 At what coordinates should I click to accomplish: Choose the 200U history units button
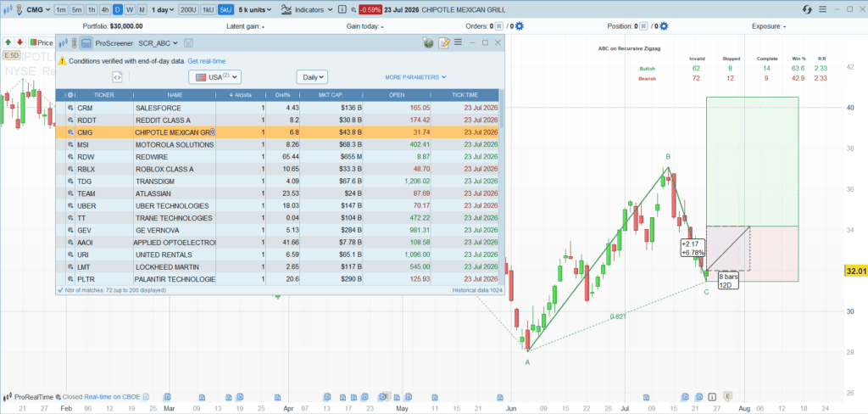click(x=188, y=10)
